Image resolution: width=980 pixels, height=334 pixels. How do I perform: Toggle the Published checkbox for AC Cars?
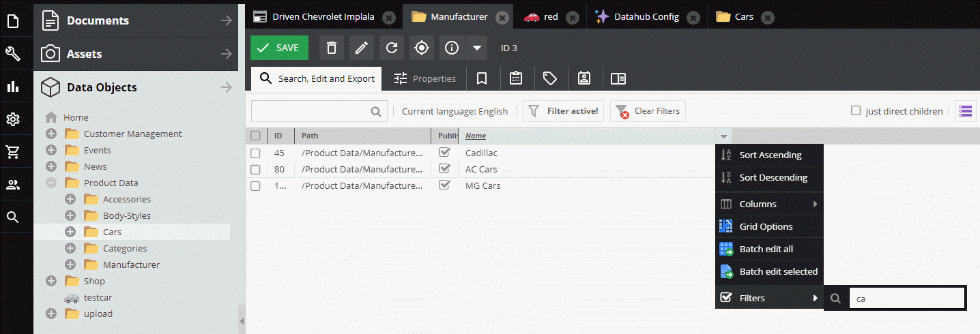445,168
